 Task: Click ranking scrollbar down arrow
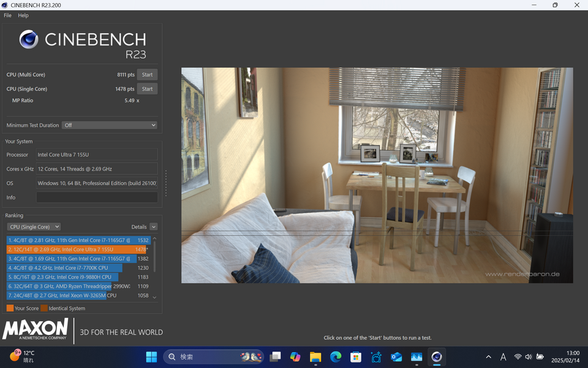point(154,297)
